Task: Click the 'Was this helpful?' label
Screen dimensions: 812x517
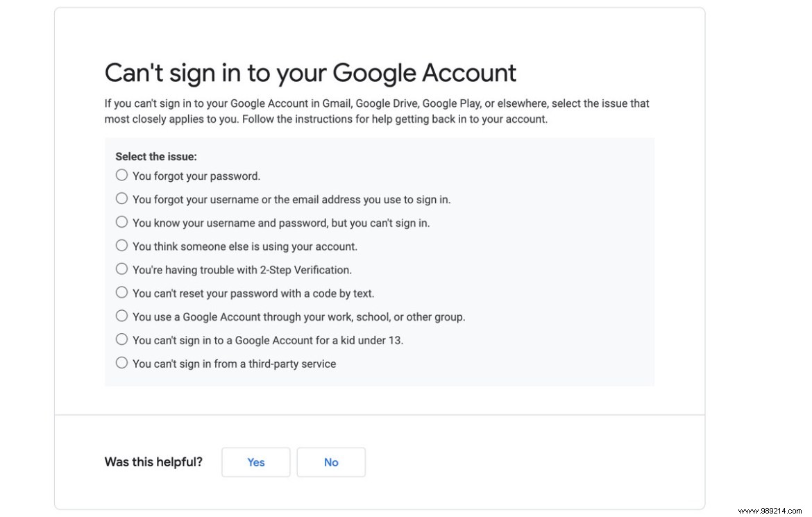Action: click(x=153, y=461)
